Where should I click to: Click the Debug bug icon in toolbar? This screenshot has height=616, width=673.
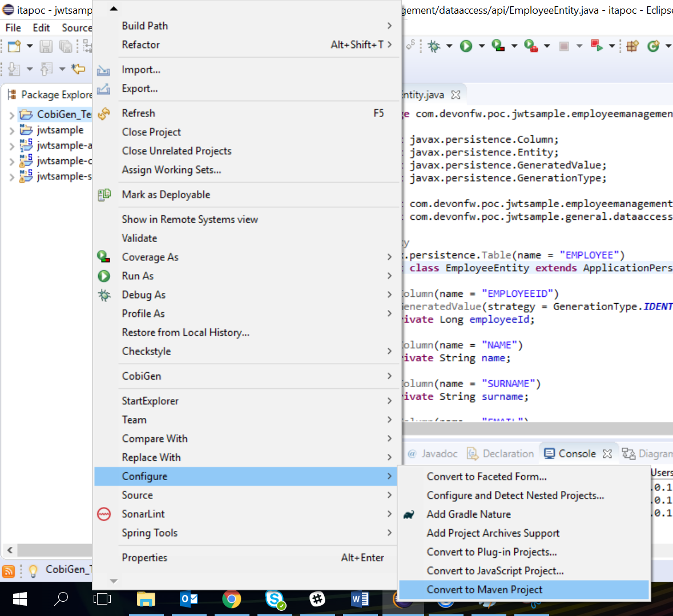[434, 46]
